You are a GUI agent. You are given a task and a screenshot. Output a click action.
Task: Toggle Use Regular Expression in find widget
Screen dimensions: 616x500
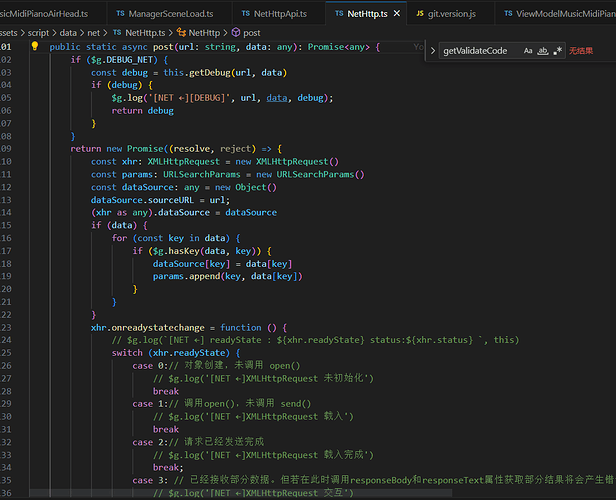coord(557,51)
